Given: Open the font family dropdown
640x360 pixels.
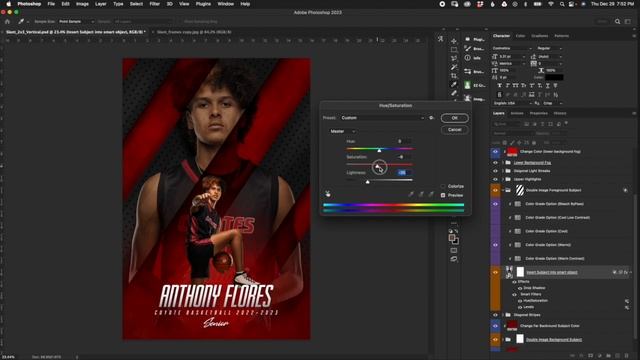Looking at the screenshot, I should 512,48.
